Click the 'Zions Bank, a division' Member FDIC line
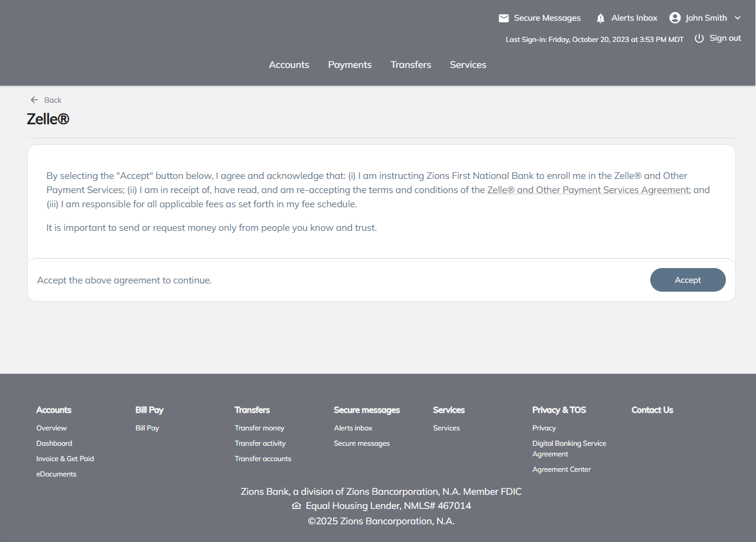The width and height of the screenshot is (756, 542). coord(381,491)
